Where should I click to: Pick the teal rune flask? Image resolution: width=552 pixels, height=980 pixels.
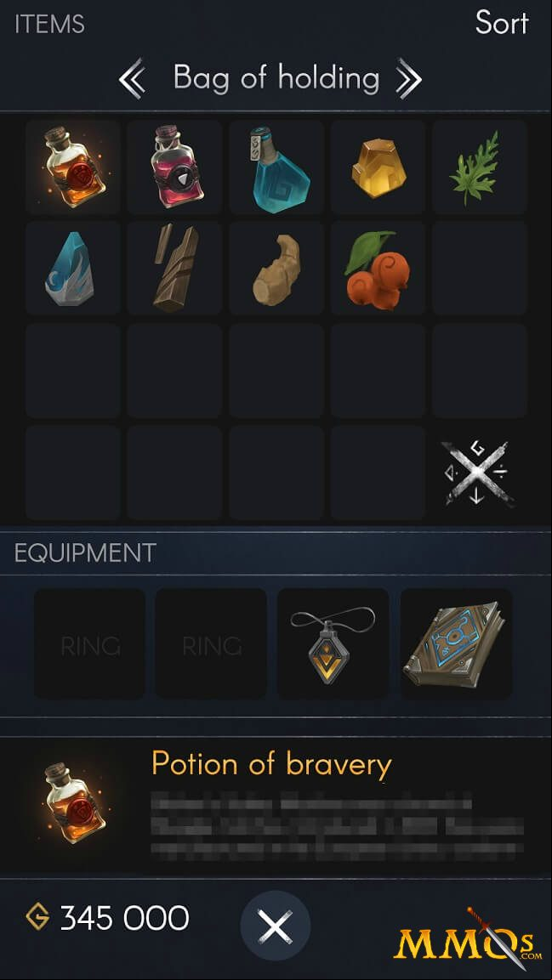pos(276,167)
